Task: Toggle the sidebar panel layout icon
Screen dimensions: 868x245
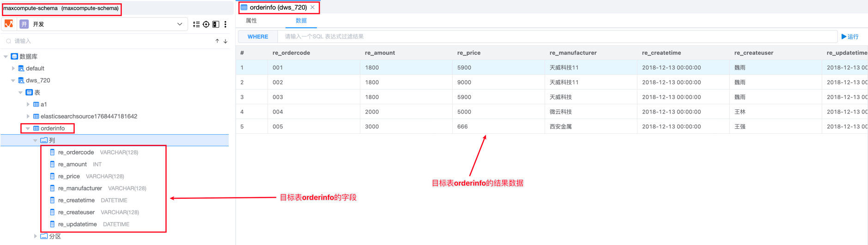Action: pos(216,24)
